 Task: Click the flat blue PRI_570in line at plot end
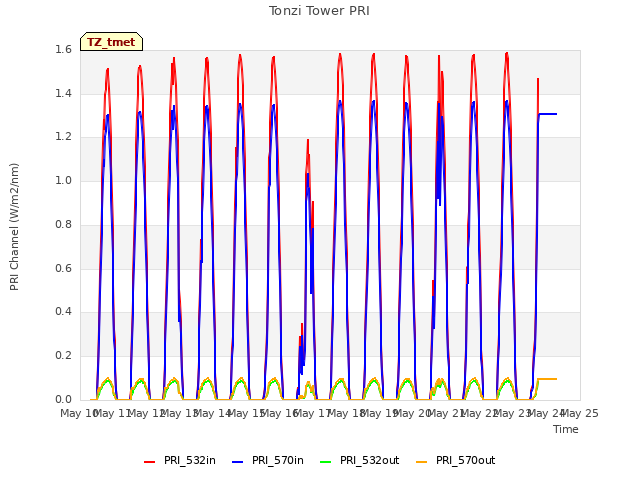pyautogui.click(x=548, y=114)
